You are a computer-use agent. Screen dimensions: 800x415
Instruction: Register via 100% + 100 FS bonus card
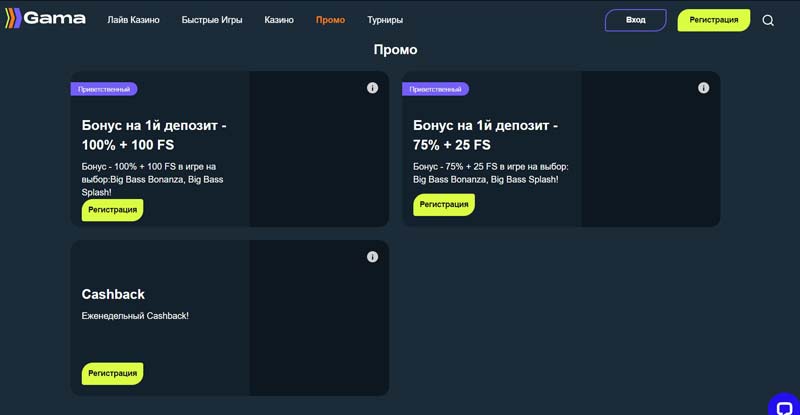click(112, 210)
